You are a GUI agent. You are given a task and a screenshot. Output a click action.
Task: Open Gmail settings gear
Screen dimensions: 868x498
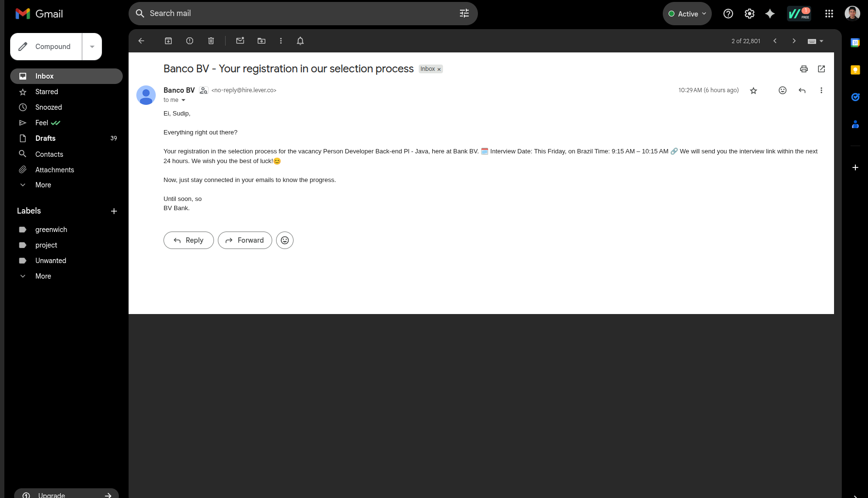point(750,14)
